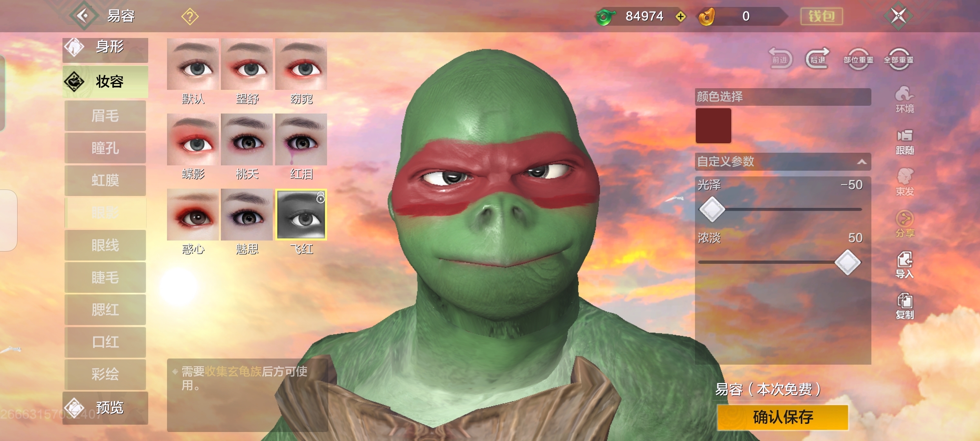Open the question mark help icon
The width and height of the screenshot is (980, 441).
tap(190, 17)
